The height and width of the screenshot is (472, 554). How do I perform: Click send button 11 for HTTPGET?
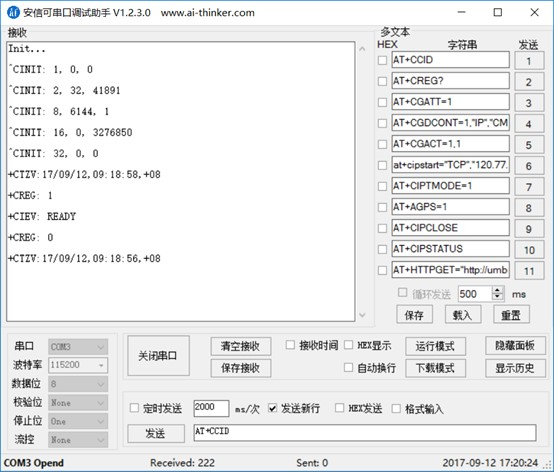(x=529, y=271)
